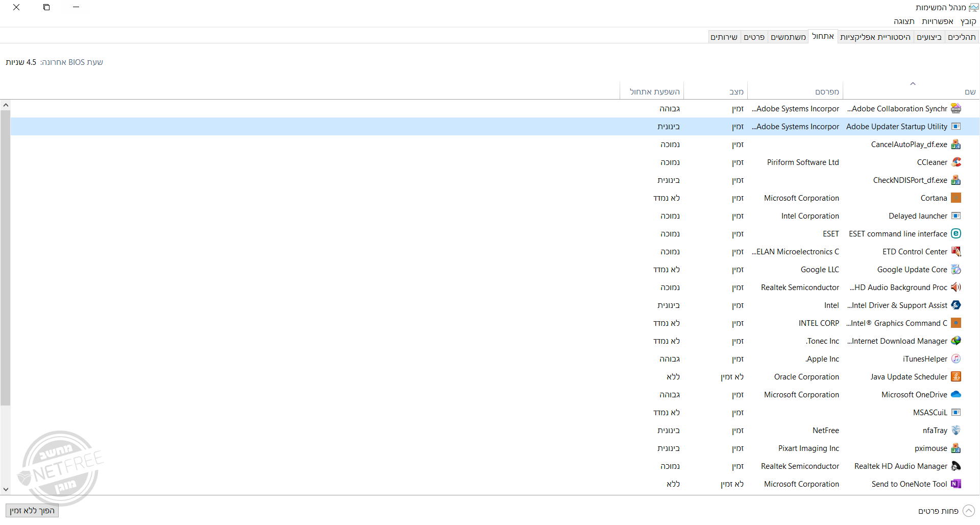This screenshot has height=525, width=980.
Task: Sort by the שם (Name) column header
Action: [x=911, y=91]
